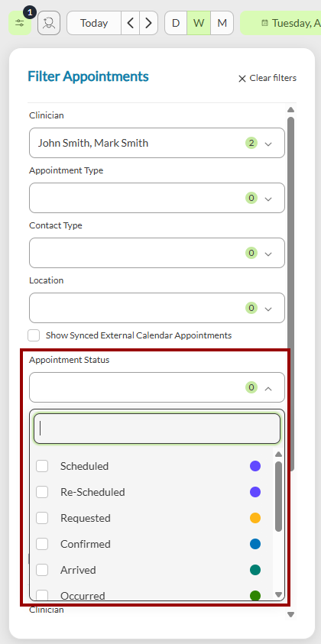Open the Appointment Type dropdown
Screen dimensions: 321x644
pyautogui.click(x=157, y=198)
